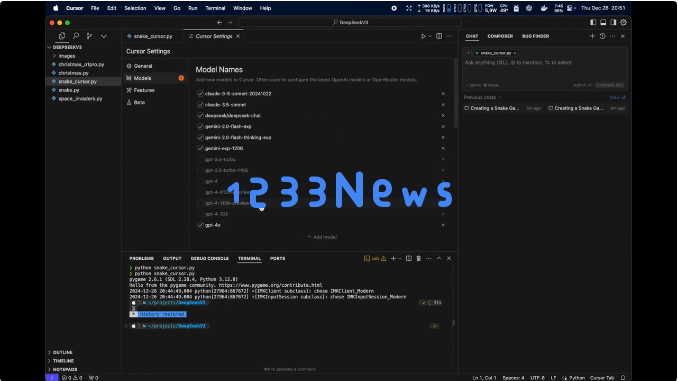678x381 pixels.
Task: Uncheck deepseek/deepseek-chat model
Action: click(200, 115)
